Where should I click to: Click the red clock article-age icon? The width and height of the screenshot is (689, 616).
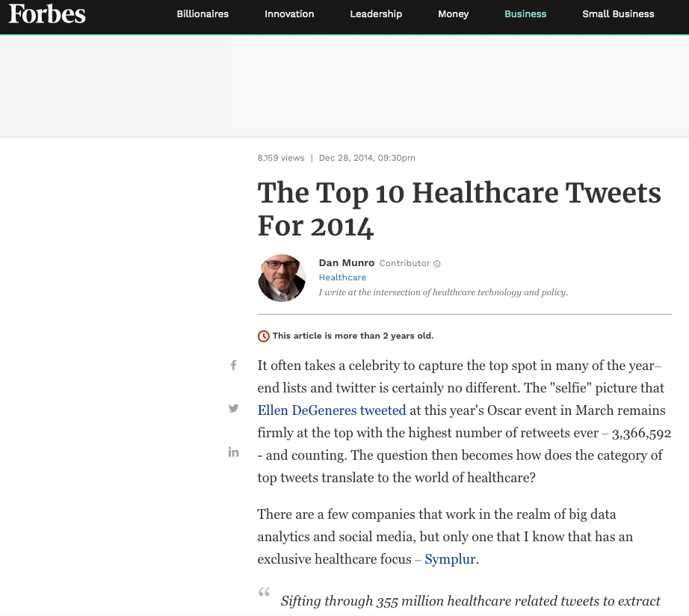click(x=263, y=336)
